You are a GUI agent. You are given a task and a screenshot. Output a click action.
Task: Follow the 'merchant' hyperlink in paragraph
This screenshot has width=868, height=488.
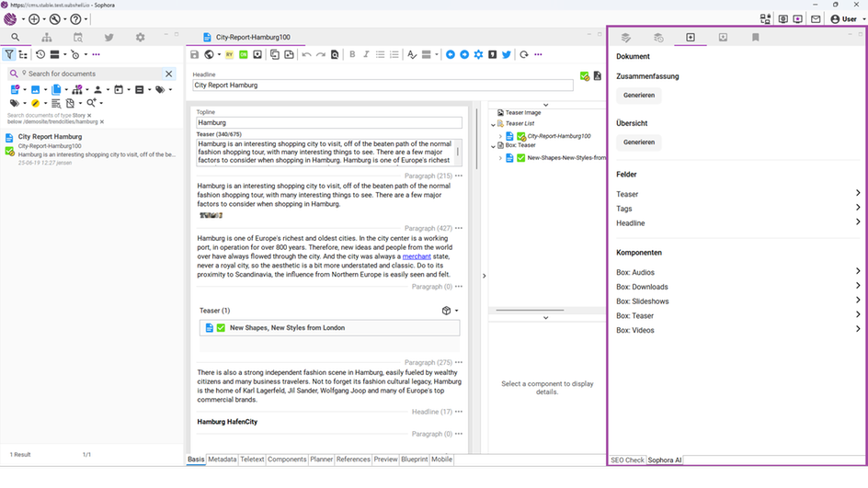point(417,256)
